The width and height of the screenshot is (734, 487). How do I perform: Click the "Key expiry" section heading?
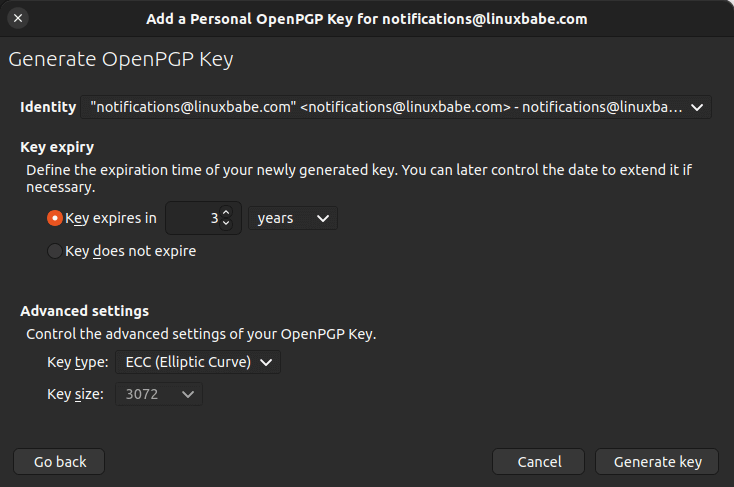coord(57,147)
